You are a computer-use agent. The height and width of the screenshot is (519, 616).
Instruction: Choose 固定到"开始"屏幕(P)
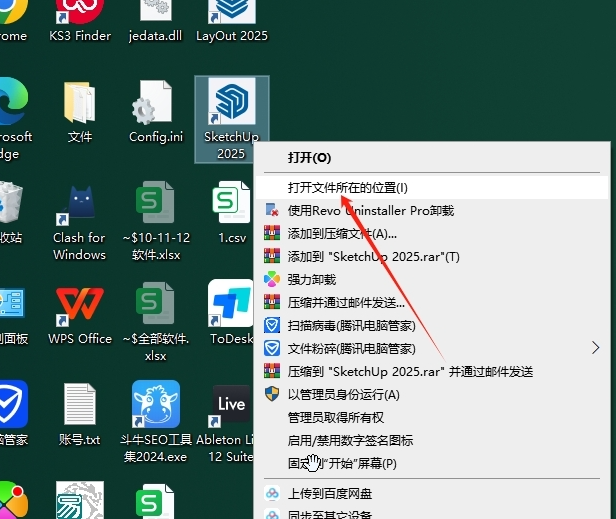coord(431,464)
